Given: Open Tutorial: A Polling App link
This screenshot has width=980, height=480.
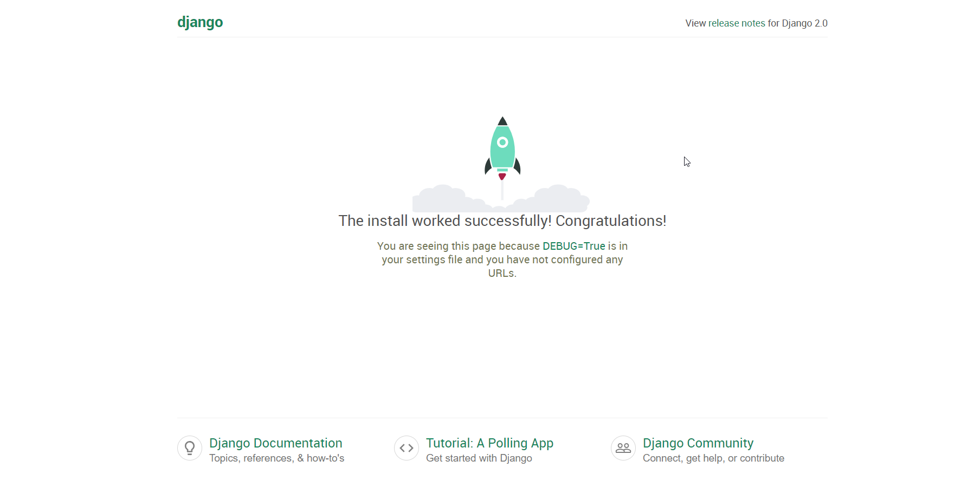Looking at the screenshot, I should point(489,443).
